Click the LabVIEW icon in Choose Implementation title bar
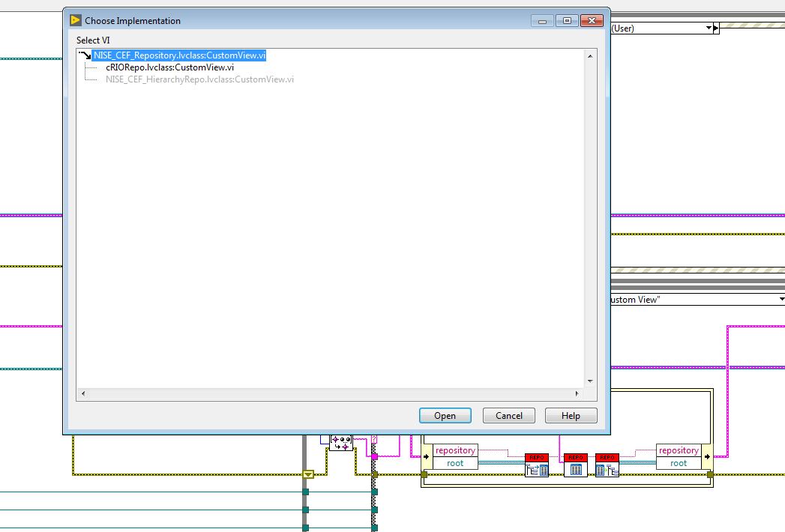 pyautogui.click(x=76, y=20)
